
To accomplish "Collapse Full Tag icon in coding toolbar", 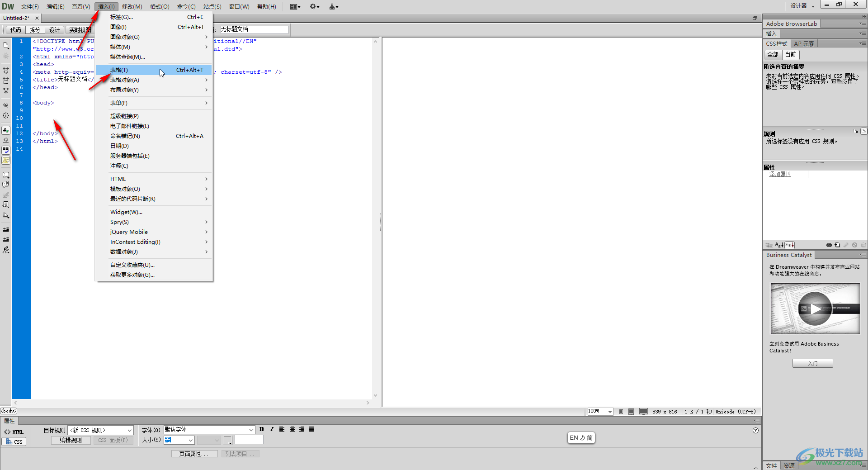I will 6,71.
